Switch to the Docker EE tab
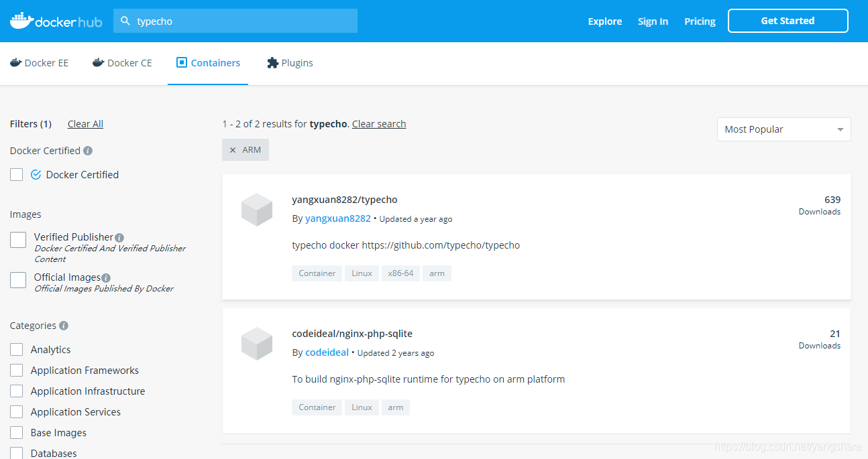Viewport: 868px width, 459px height. tap(39, 63)
